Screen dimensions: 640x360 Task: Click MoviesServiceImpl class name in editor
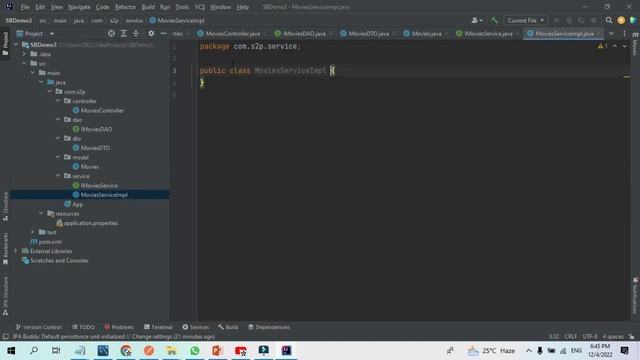coord(290,71)
